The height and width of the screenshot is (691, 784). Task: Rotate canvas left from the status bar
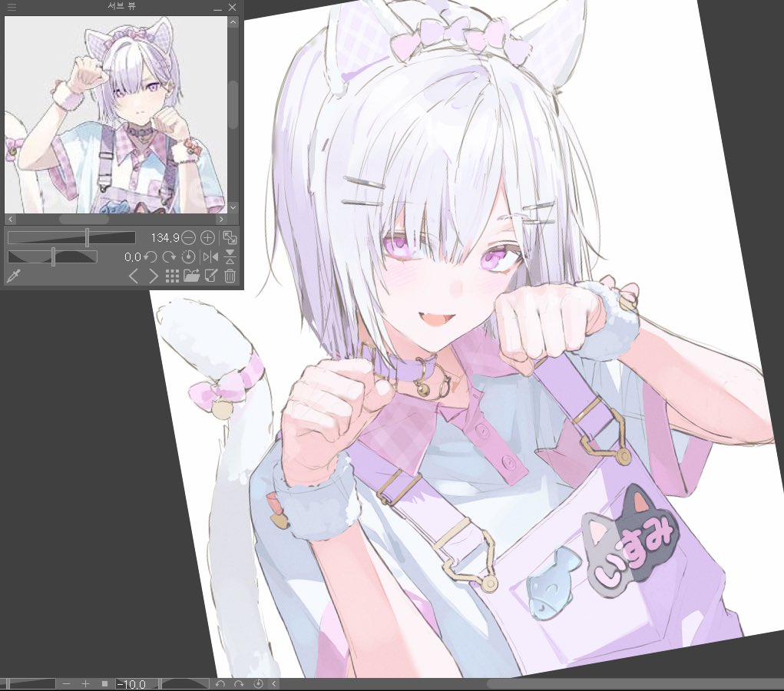220,684
